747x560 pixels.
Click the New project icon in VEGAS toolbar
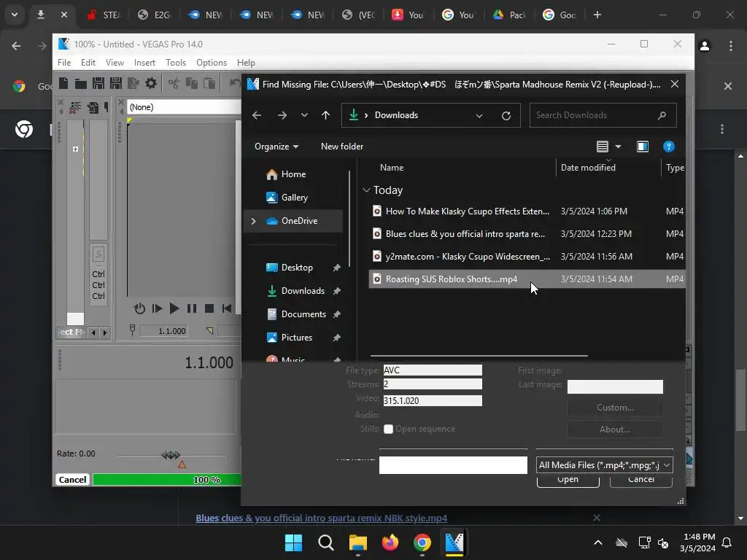(x=63, y=83)
